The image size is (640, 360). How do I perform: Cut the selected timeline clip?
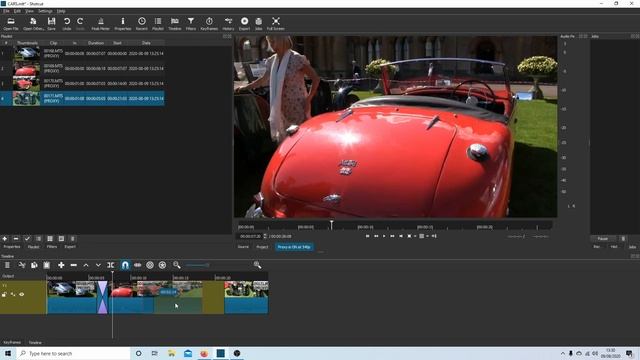click(x=22, y=265)
